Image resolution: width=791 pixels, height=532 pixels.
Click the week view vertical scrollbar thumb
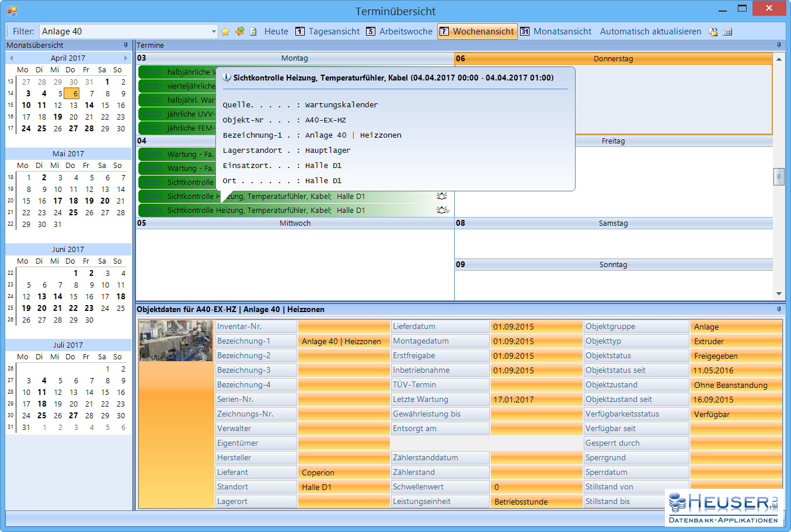point(778,176)
